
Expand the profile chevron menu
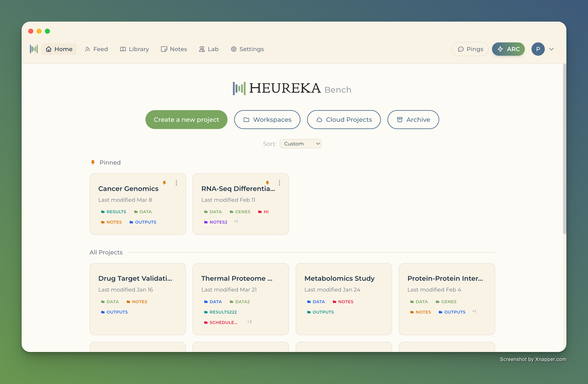coord(552,49)
